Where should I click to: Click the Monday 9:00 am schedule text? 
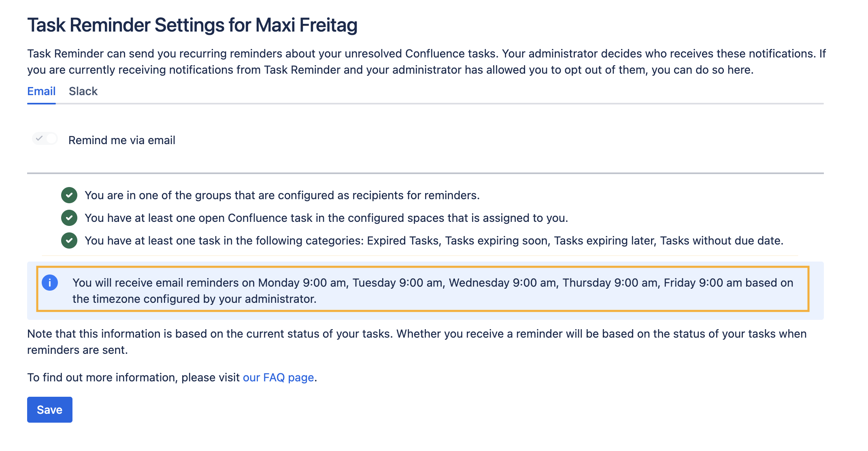pos(301,283)
